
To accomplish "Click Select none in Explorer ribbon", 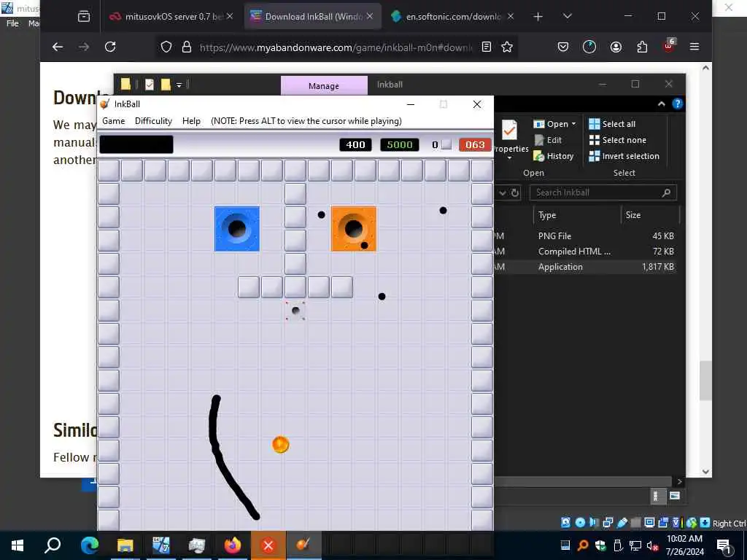I will (x=617, y=140).
